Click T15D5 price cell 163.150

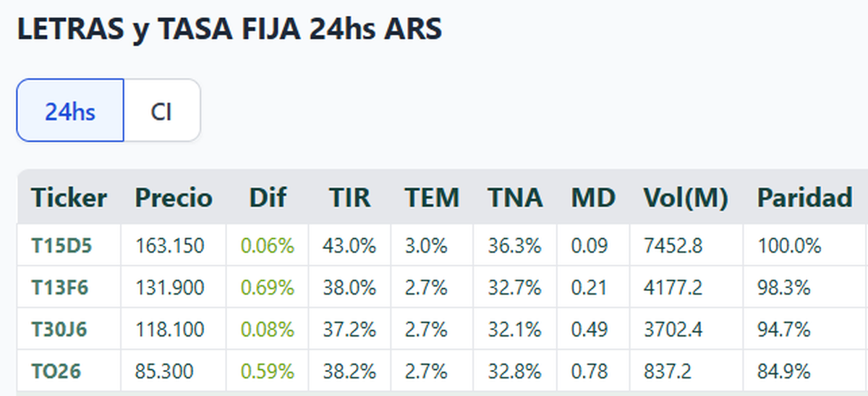pos(170,246)
